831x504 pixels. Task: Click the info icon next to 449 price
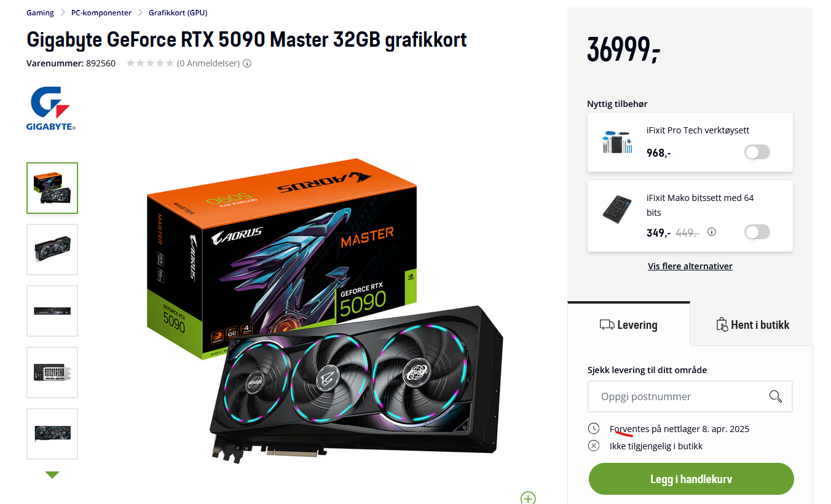(x=712, y=232)
